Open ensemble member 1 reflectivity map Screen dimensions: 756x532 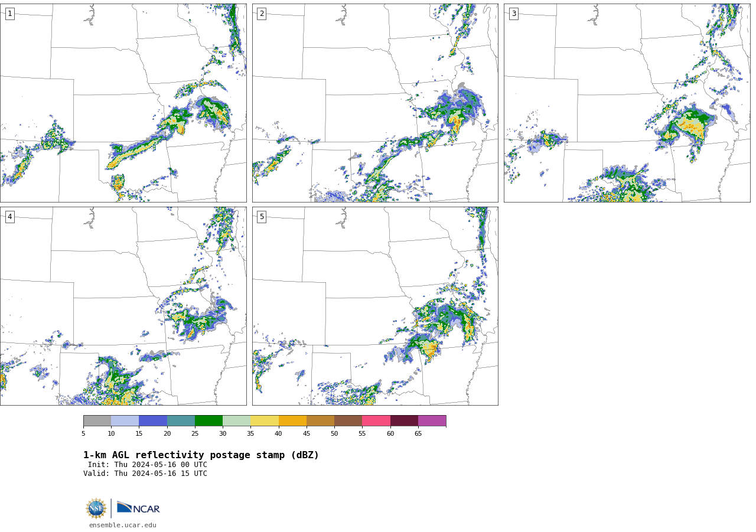pos(123,103)
